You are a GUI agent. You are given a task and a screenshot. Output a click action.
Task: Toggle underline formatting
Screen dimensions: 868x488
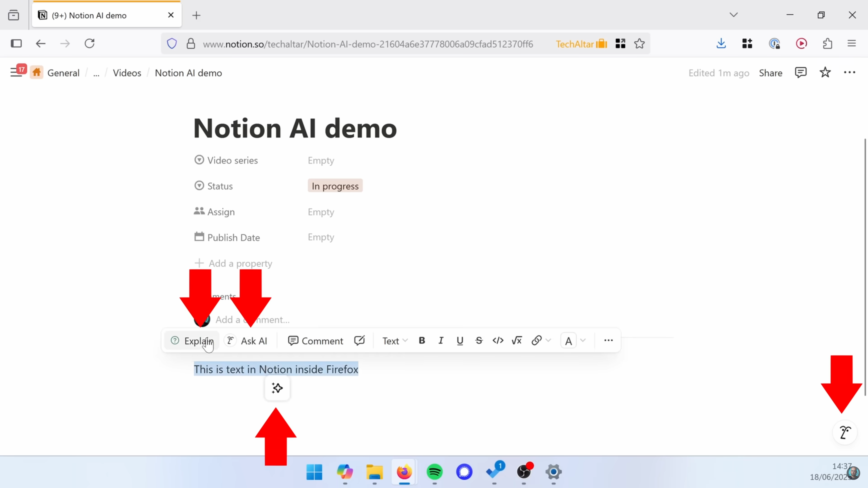coord(460,340)
